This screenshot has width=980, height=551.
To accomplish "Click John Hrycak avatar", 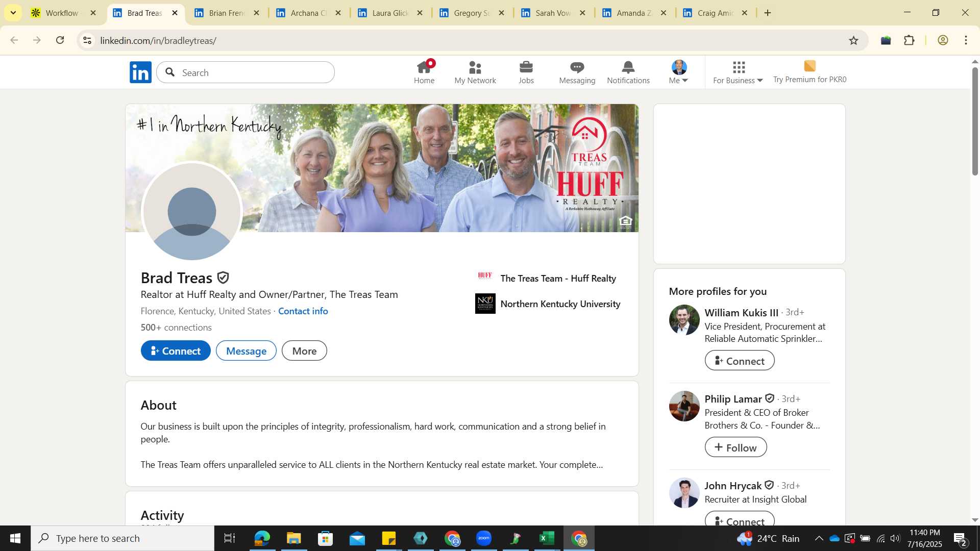I will coord(684,493).
